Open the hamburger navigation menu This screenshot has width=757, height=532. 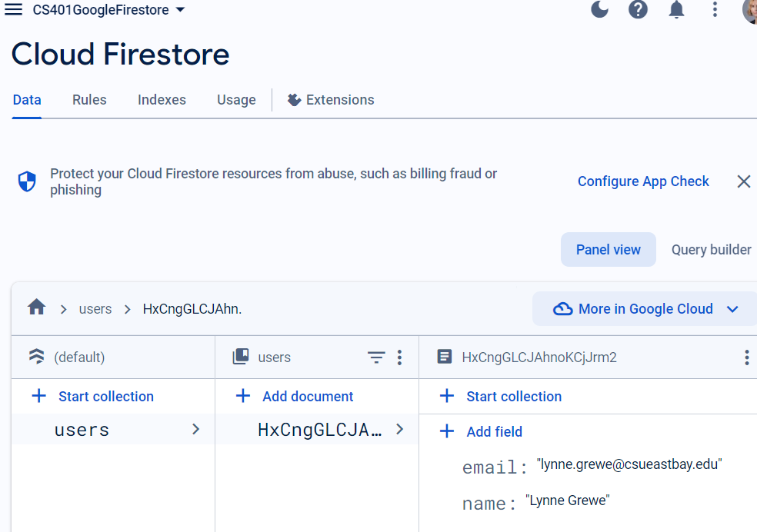tap(14, 10)
